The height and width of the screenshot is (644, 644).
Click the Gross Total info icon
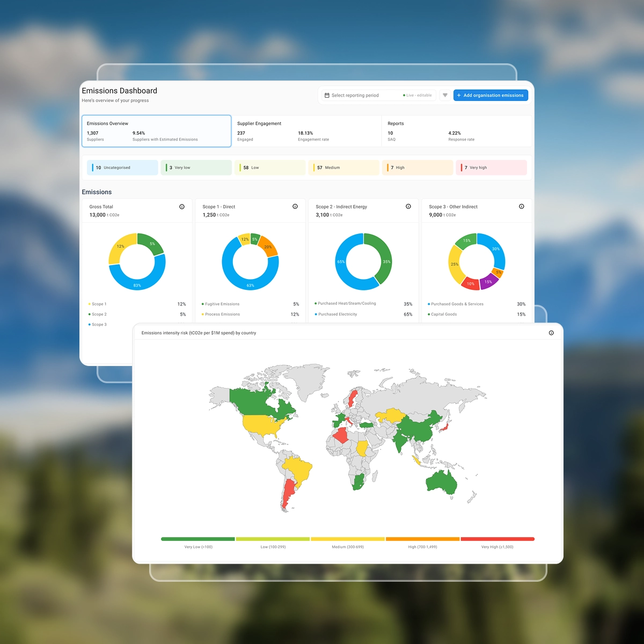point(182,207)
